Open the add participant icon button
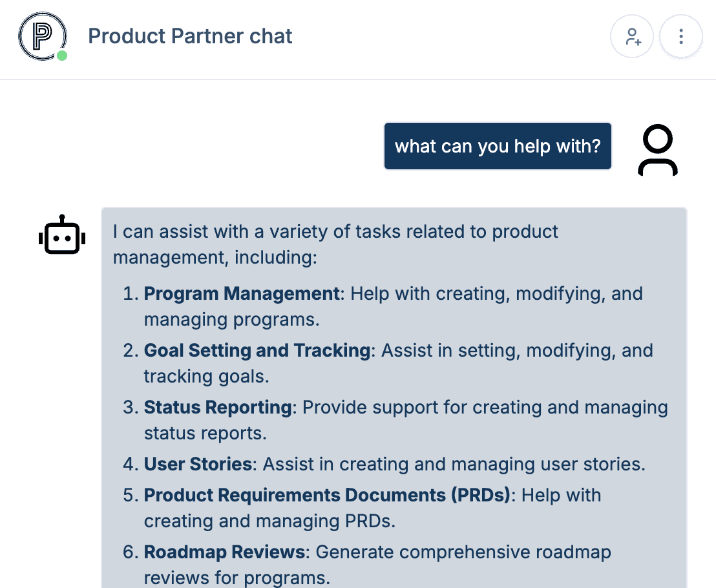716x588 pixels. (632, 37)
